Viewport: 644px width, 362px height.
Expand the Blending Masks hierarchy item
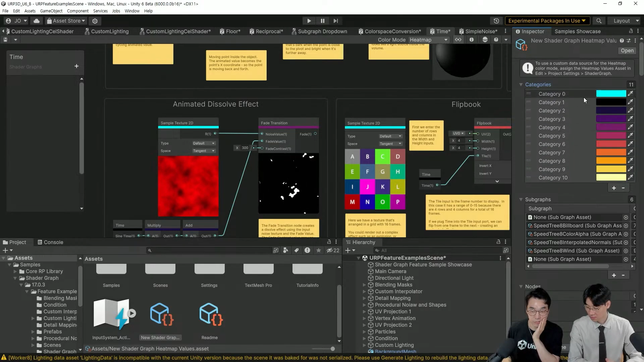(x=364, y=285)
